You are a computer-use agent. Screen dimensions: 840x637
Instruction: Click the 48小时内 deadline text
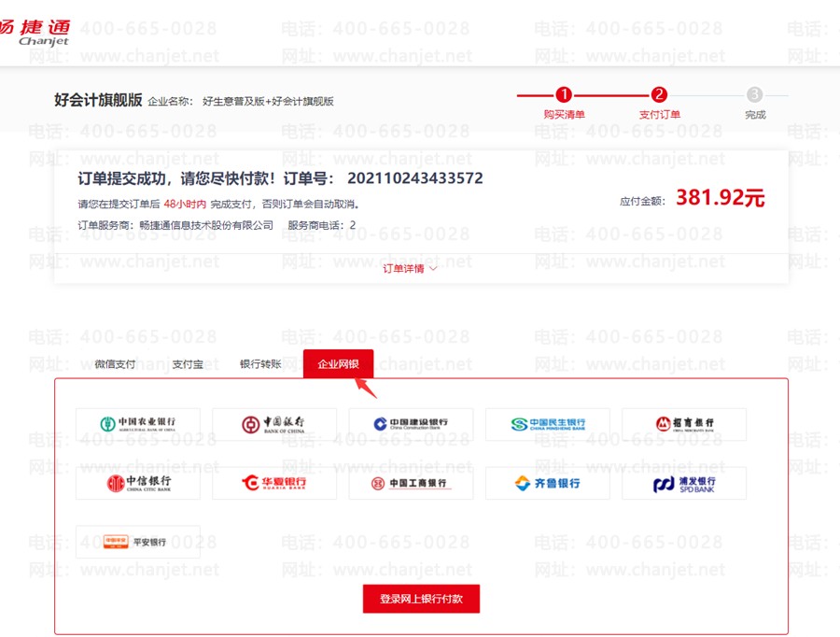(x=185, y=204)
